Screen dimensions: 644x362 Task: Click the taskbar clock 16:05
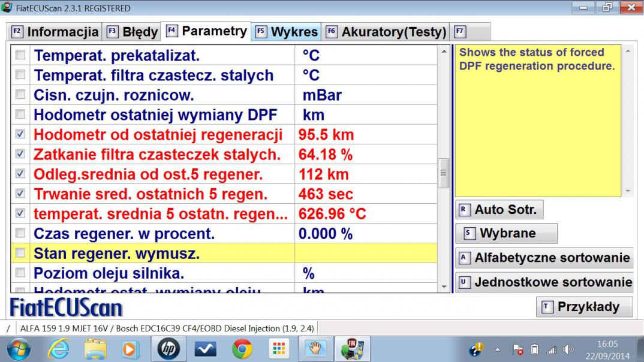coord(607,344)
